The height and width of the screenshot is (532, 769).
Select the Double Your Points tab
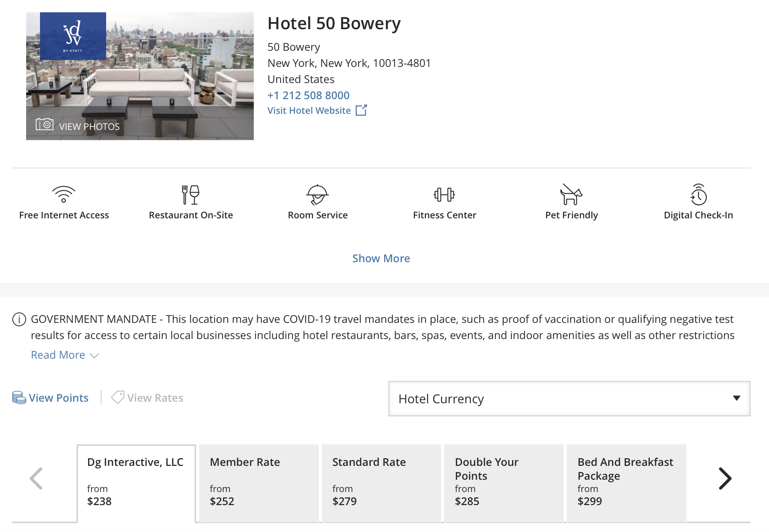pyautogui.click(x=504, y=484)
